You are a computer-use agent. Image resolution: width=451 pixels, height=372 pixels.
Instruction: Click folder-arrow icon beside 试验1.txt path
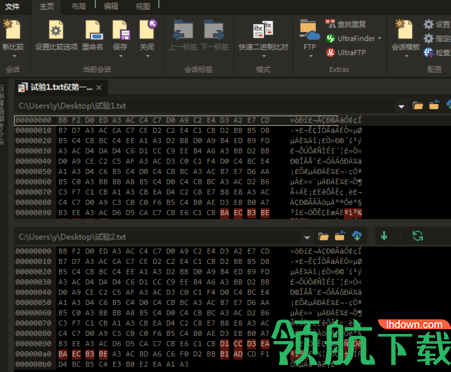[x=434, y=106]
